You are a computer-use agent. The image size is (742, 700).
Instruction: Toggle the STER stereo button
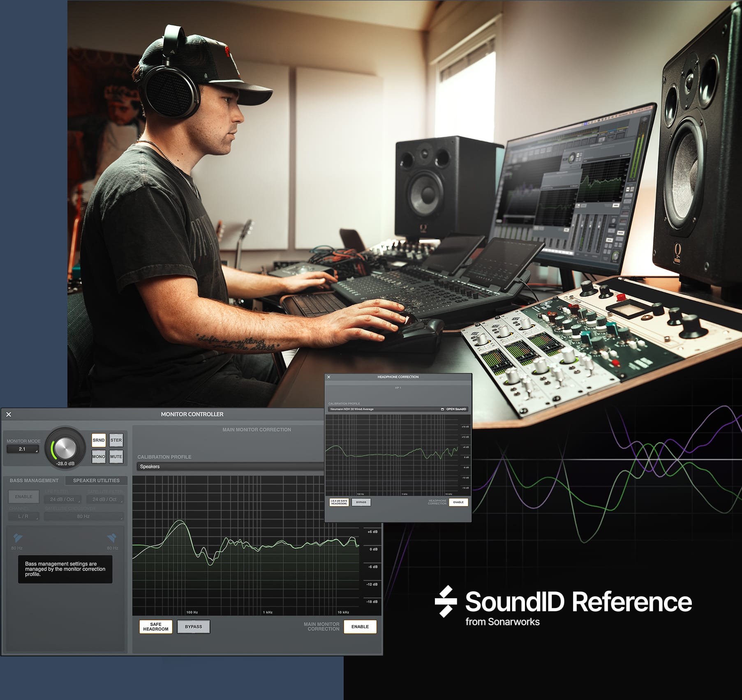coord(116,440)
